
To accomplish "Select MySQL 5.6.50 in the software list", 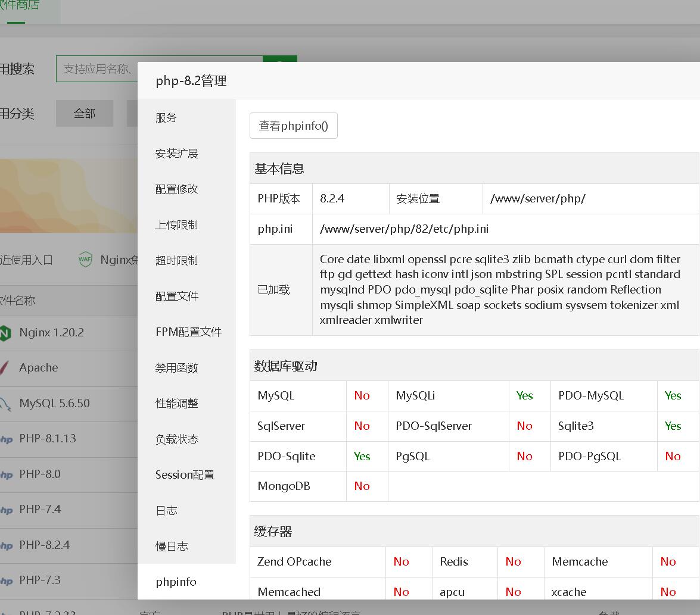I will click(x=54, y=403).
